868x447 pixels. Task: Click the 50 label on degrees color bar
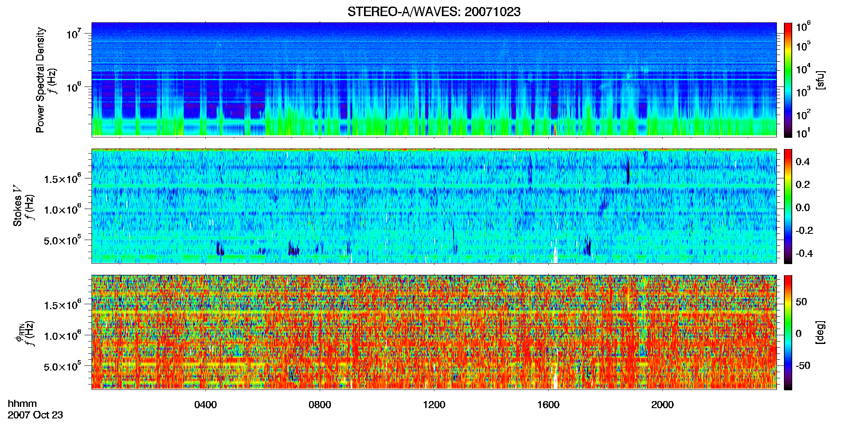801,302
